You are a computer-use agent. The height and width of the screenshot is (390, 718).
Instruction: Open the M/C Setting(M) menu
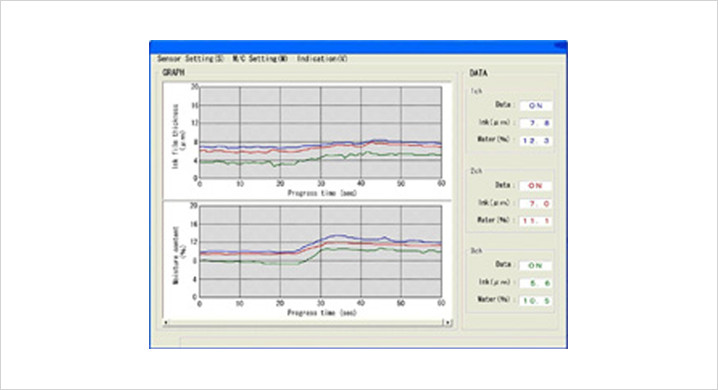pos(260,59)
